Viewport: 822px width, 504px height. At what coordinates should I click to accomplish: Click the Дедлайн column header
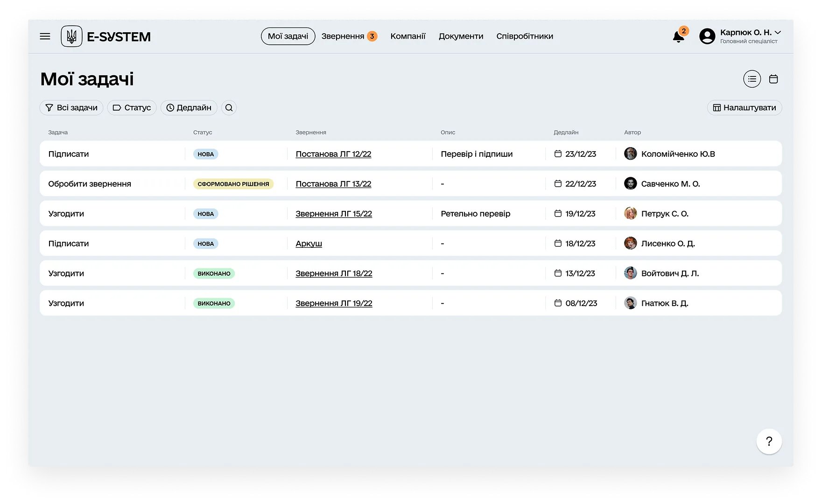566,133
